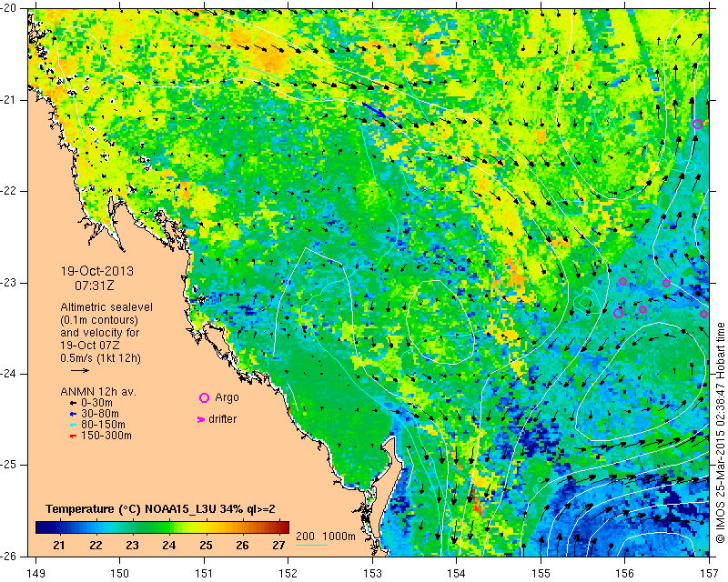Image resolution: width=728 pixels, height=582 pixels.
Task: Click the blue 30-80m arrow legend symbol
Action: pos(73,414)
